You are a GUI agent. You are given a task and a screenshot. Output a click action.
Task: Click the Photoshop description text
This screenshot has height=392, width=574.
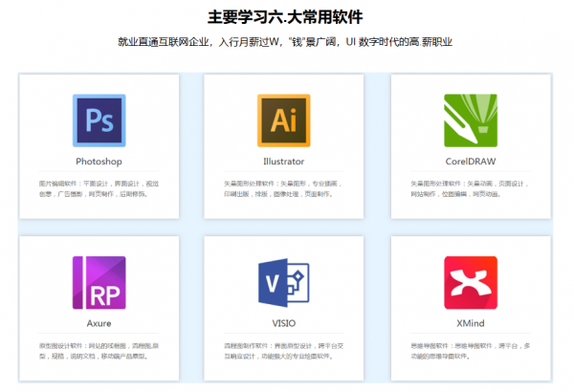point(99,187)
